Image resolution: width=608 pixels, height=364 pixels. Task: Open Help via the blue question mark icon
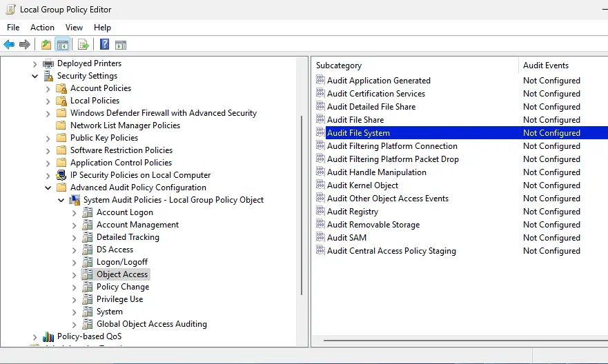coord(104,45)
